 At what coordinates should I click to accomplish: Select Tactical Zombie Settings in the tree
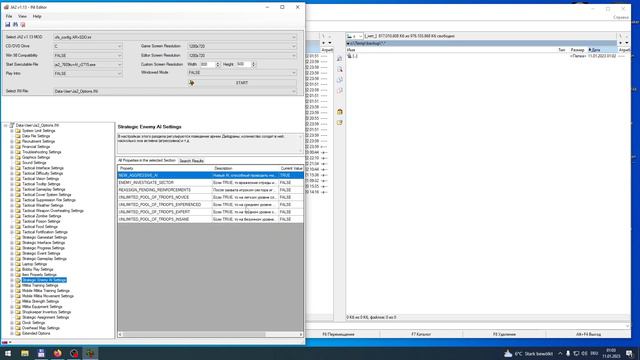[x=41, y=216]
